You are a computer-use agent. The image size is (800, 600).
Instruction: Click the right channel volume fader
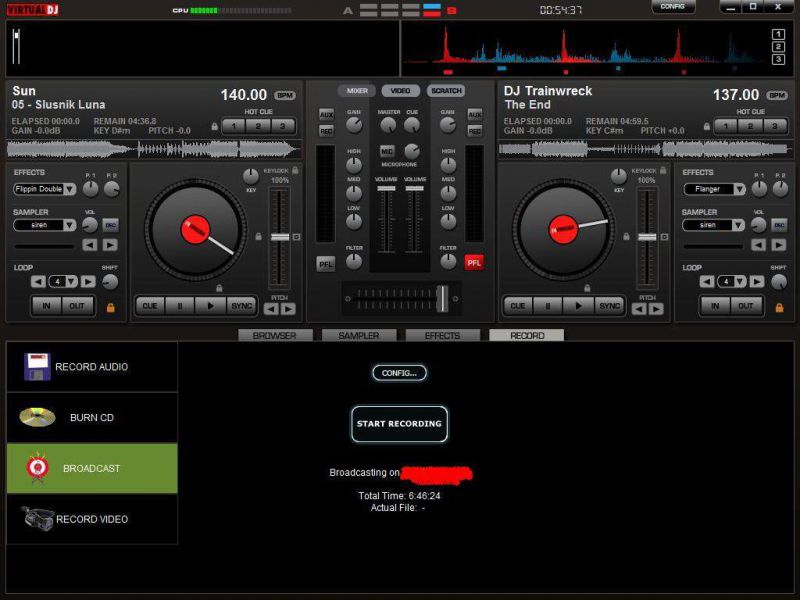coord(414,189)
